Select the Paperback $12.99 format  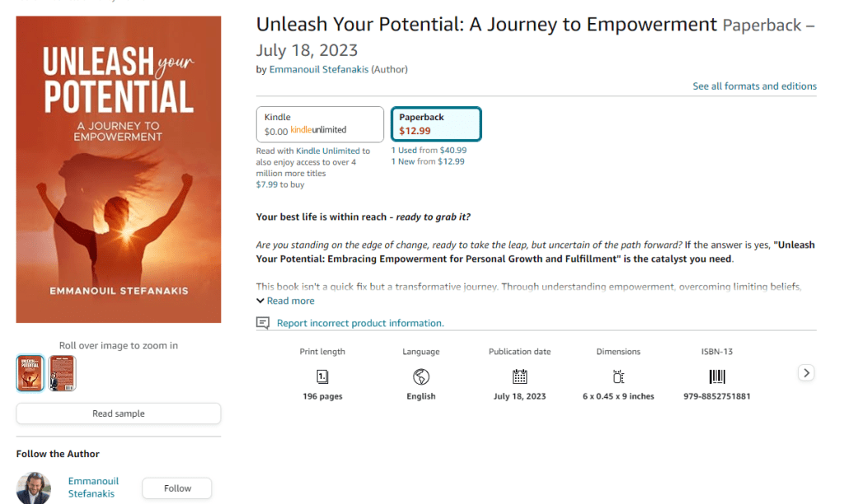[x=436, y=124]
